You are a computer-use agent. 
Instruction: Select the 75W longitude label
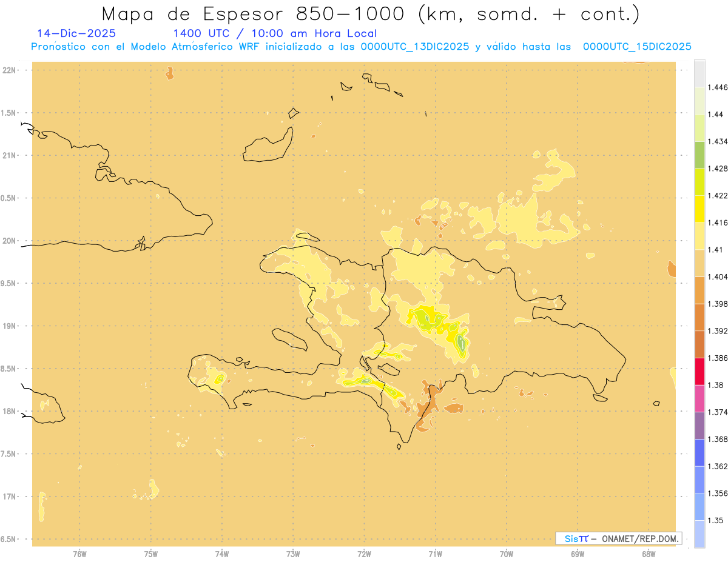coord(151,554)
